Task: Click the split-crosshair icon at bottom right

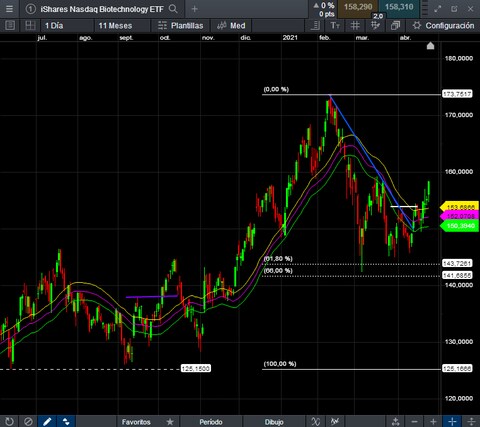Action: [471, 422]
